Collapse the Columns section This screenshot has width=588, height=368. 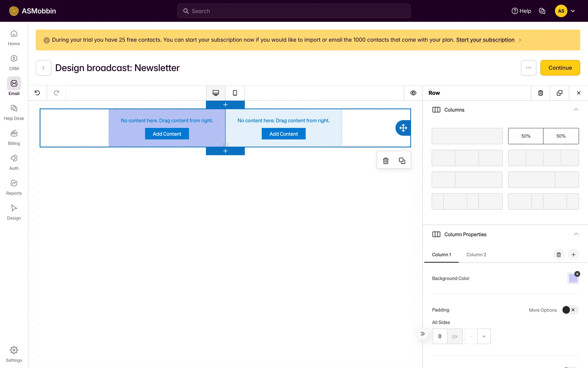click(576, 110)
